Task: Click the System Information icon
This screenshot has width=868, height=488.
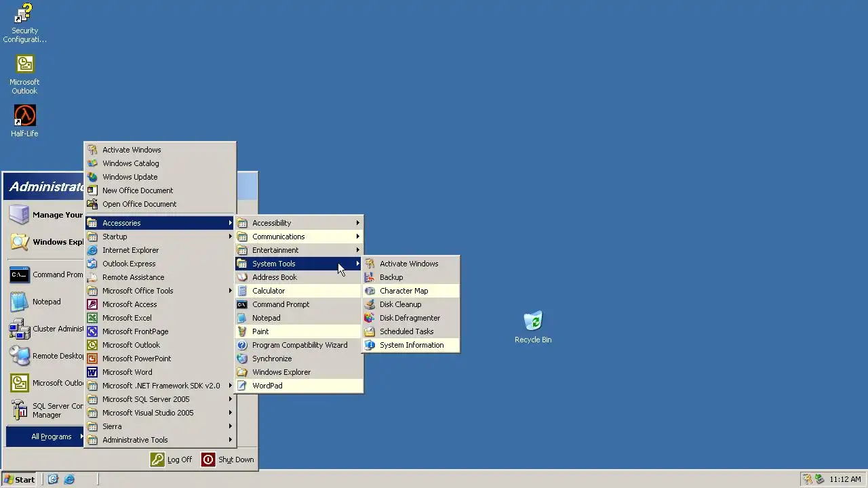Action: point(370,345)
